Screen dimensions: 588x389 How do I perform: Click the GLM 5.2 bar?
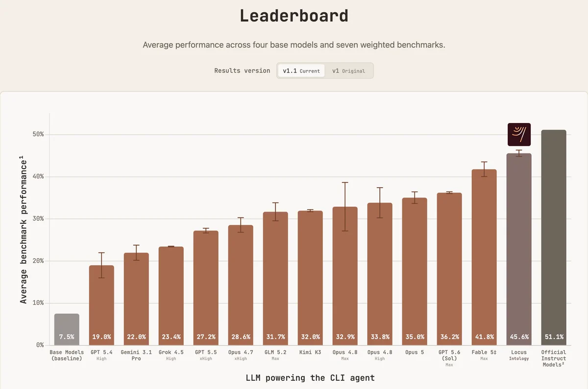(275, 278)
